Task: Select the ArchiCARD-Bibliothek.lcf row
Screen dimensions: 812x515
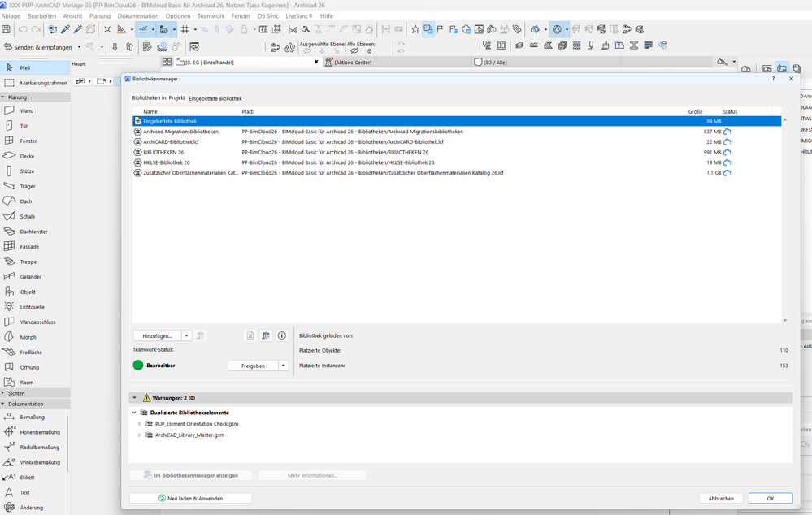Action: [x=457, y=142]
